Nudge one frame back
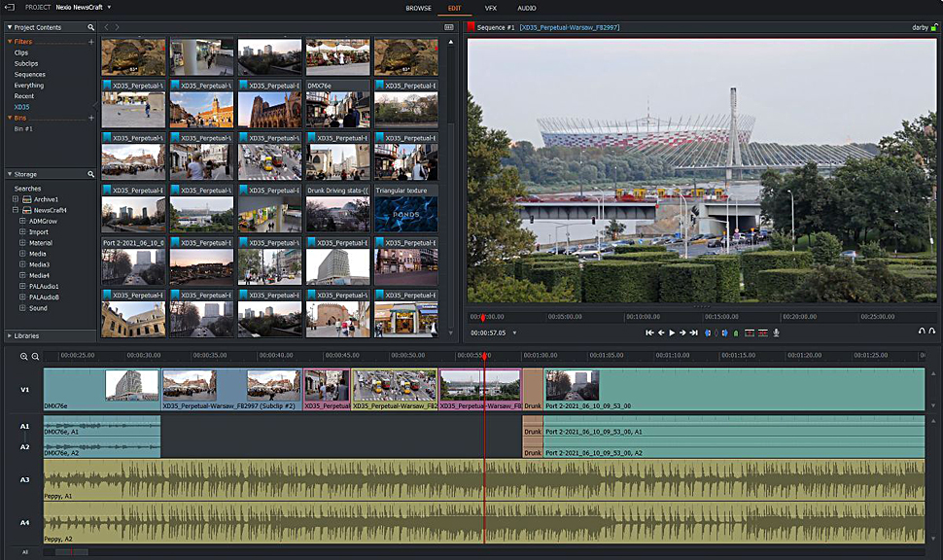Image resolution: width=943 pixels, height=560 pixels. 661,332
